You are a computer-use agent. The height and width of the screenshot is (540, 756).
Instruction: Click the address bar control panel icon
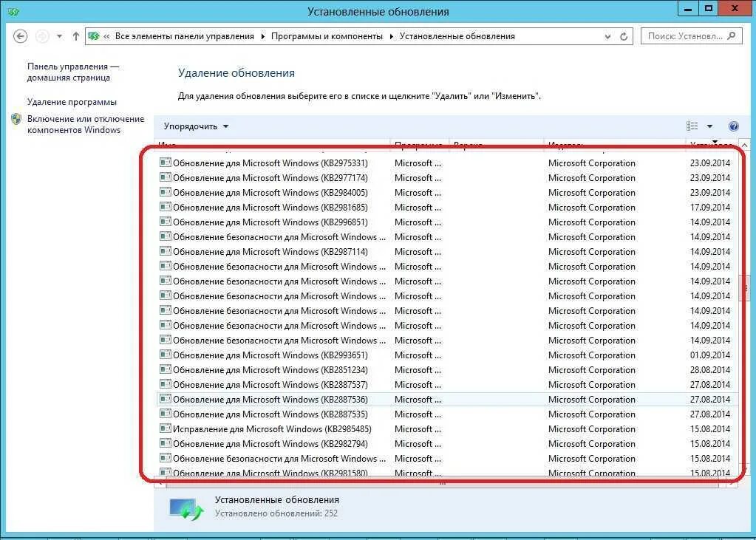coord(94,36)
